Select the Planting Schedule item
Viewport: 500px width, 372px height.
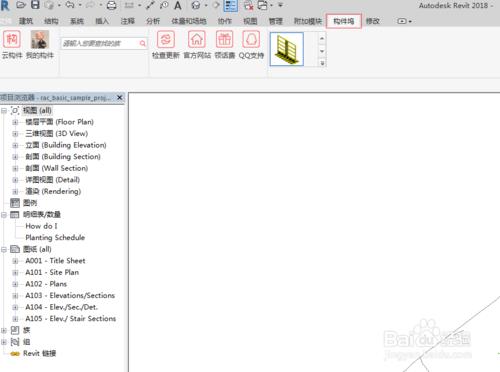tap(55, 238)
